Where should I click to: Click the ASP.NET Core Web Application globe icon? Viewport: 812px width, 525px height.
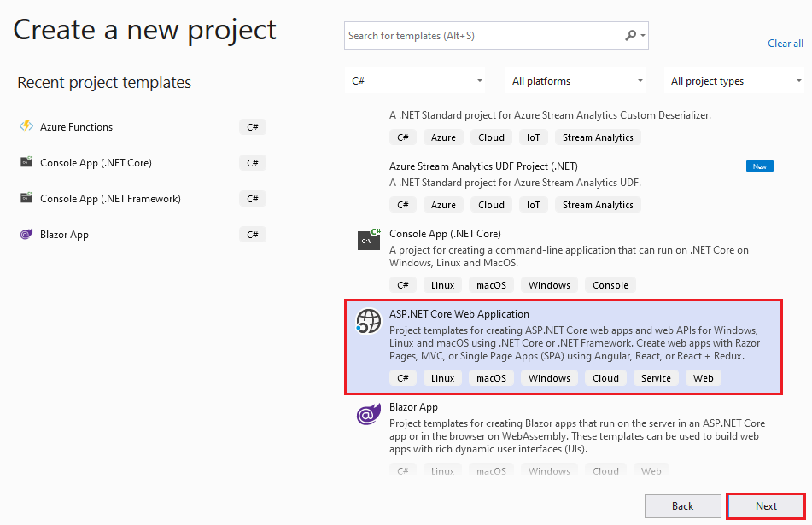[x=368, y=322]
